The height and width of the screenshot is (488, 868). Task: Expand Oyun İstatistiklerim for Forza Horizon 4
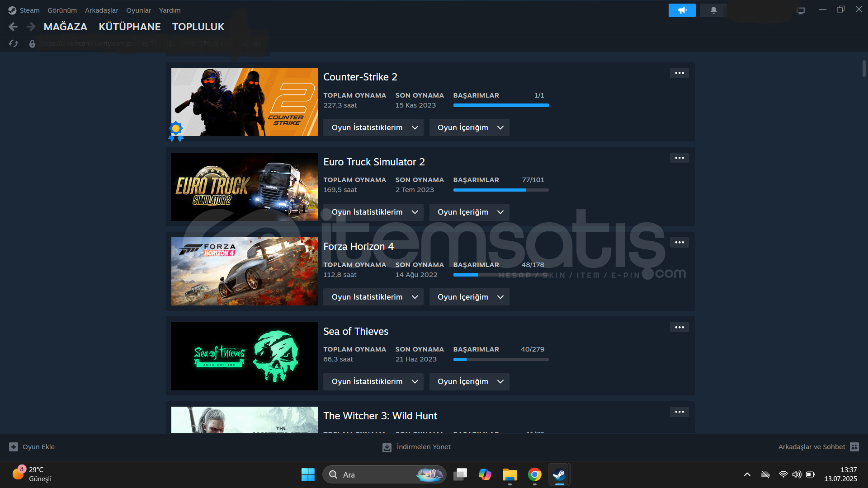(x=373, y=297)
